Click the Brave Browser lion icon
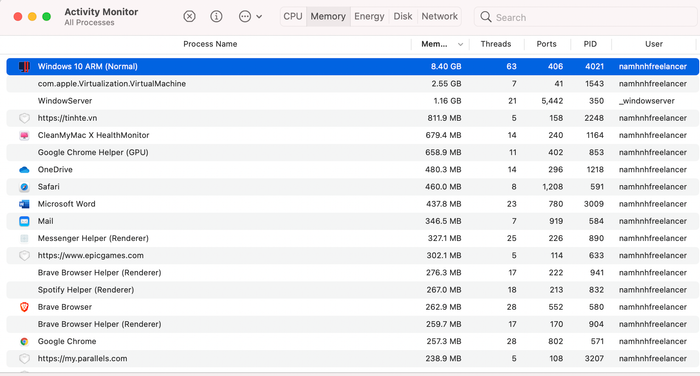 [24, 307]
